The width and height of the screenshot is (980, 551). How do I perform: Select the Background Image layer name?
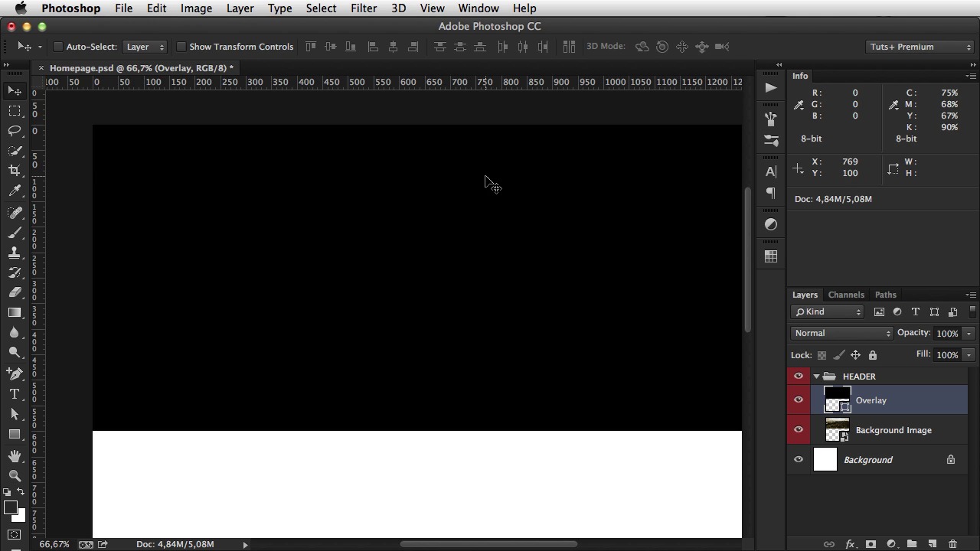click(x=893, y=430)
